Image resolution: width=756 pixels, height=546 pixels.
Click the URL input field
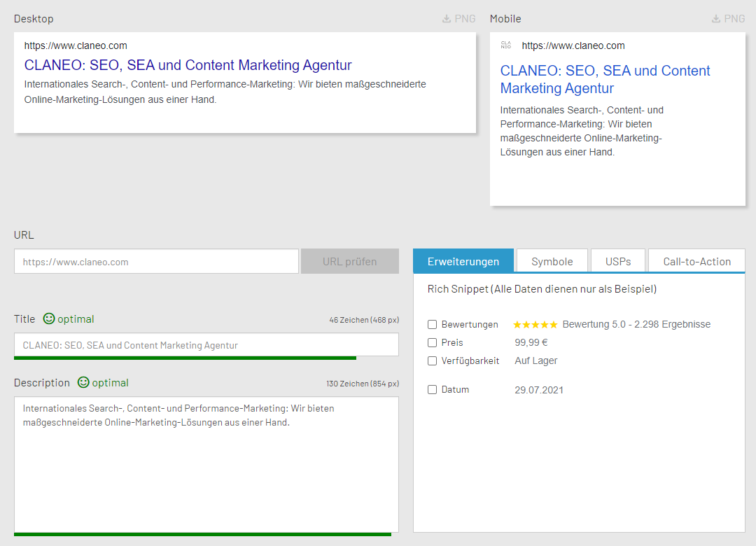click(x=156, y=261)
